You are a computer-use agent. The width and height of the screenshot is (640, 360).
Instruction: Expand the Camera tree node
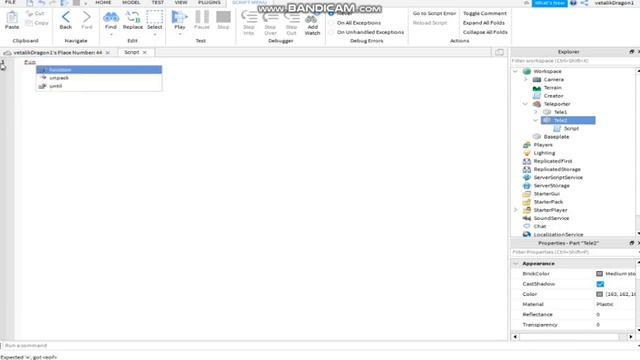tap(526, 80)
